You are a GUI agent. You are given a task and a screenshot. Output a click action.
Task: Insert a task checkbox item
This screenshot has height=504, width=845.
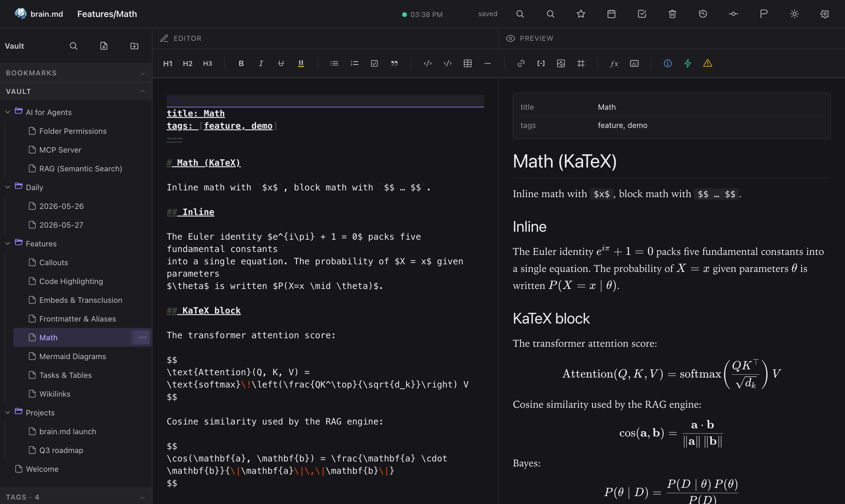374,63
